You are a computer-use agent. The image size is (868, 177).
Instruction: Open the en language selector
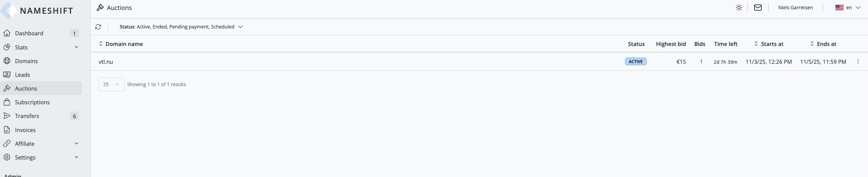(x=848, y=8)
